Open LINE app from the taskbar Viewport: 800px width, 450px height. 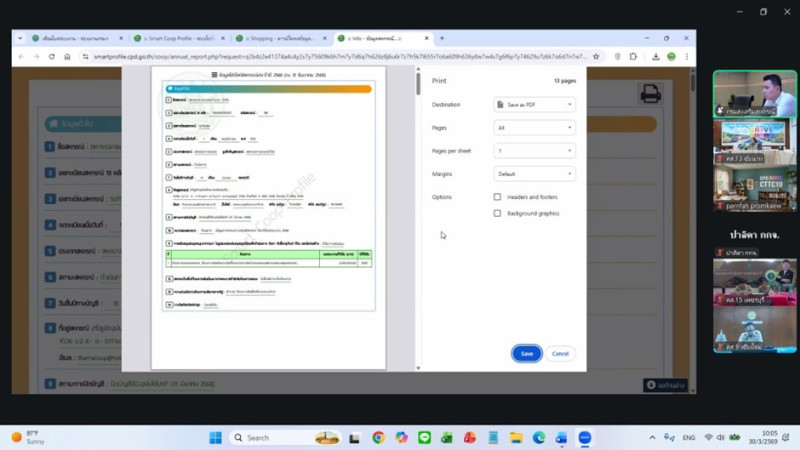coord(424,438)
